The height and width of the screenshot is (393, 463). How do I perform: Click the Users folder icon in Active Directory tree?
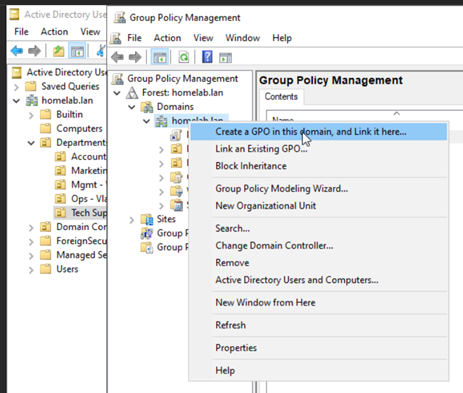click(x=46, y=269)
